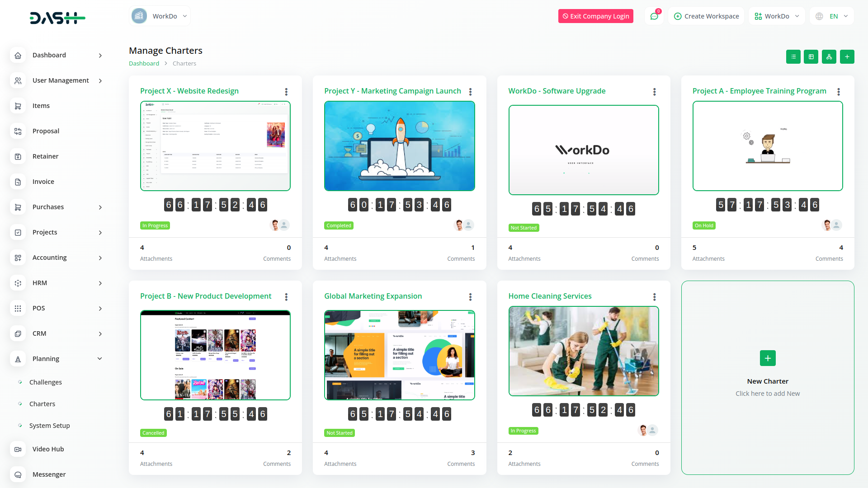Open three-dot menu for Home Cleaning Services
The height and width of the screenshot is (488, 868).
654,297
